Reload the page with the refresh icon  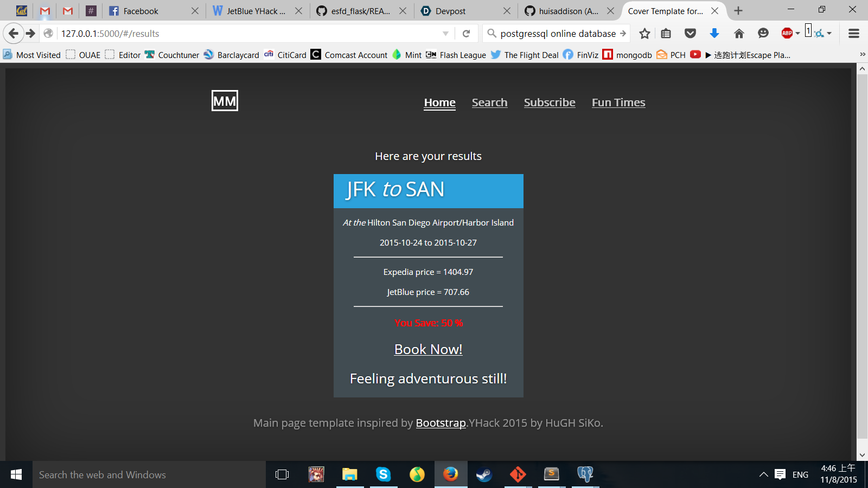coord(466,34)
